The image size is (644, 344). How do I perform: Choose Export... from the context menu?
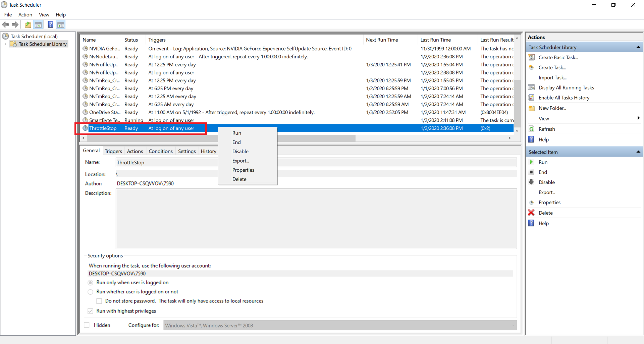[248, 161]
